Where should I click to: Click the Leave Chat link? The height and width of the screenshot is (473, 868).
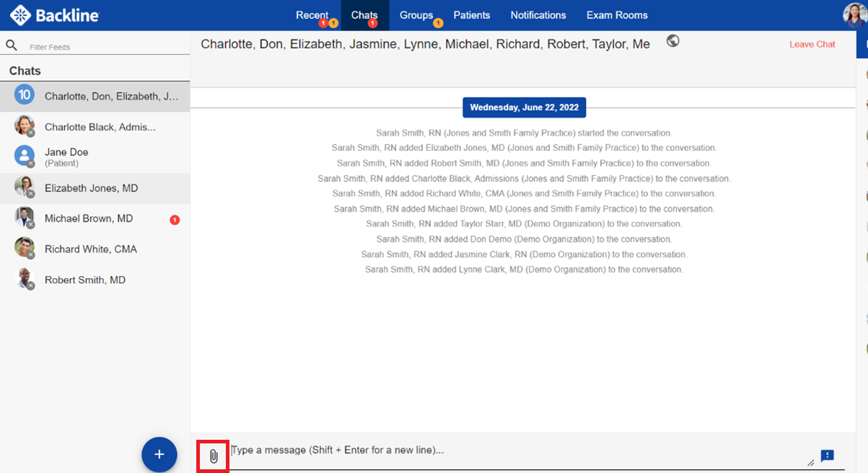tap(812, 44)
